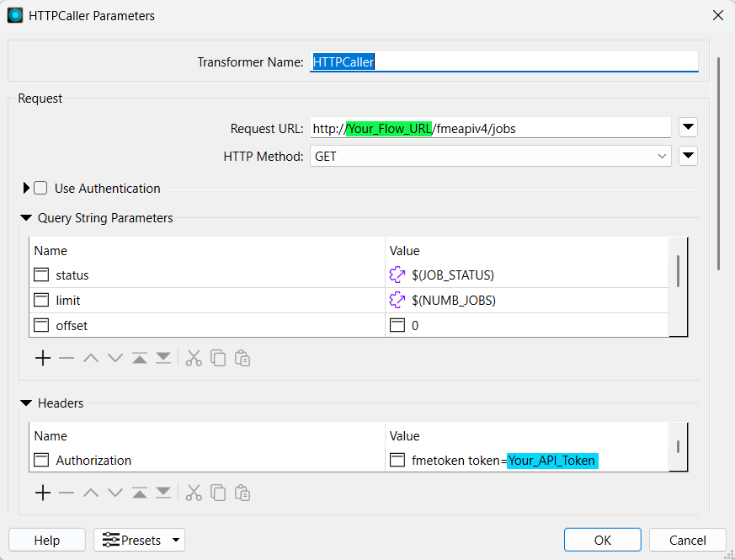
Task: Click the OK button
Action: pos(602,540)
